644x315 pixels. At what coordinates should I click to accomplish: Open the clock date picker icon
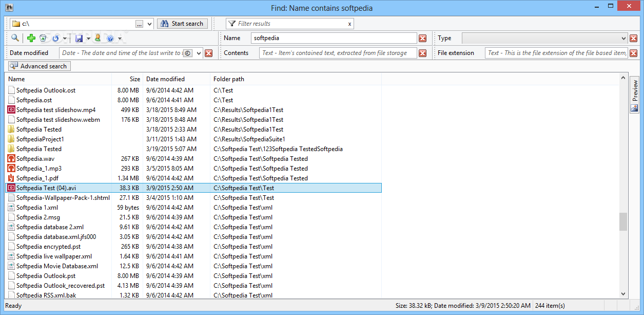(188, 53)
